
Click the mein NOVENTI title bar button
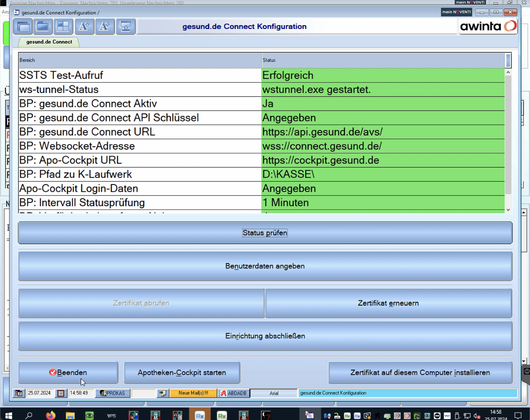coord(456,12)
